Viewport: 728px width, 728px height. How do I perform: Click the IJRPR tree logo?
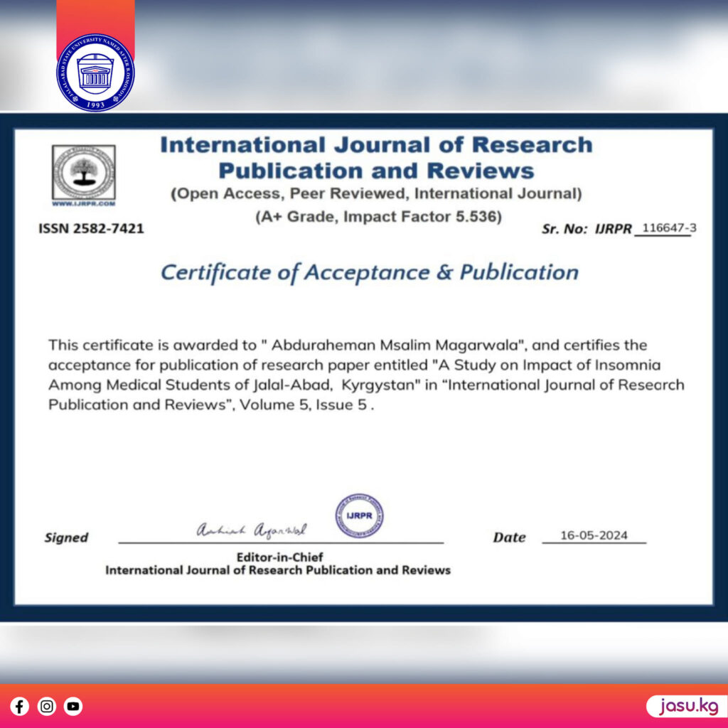[84, 173]
